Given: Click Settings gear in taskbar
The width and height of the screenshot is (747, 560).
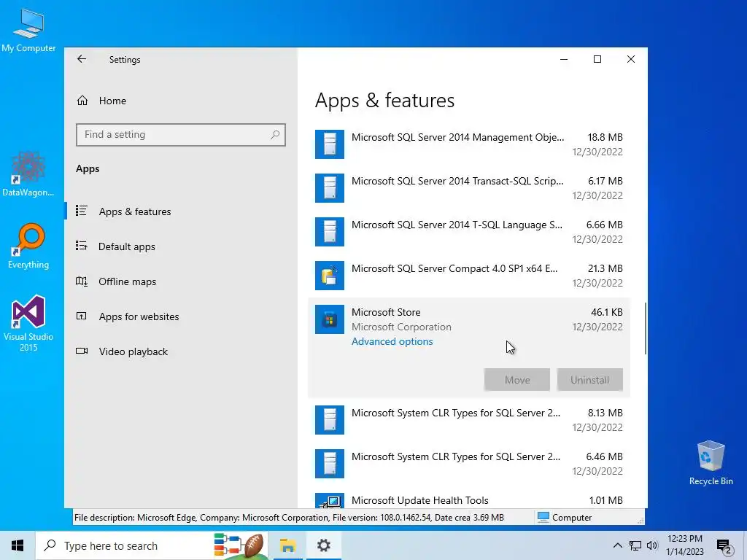Looking at the screenshot, I should pyautogui.click(x=323, y=545).
